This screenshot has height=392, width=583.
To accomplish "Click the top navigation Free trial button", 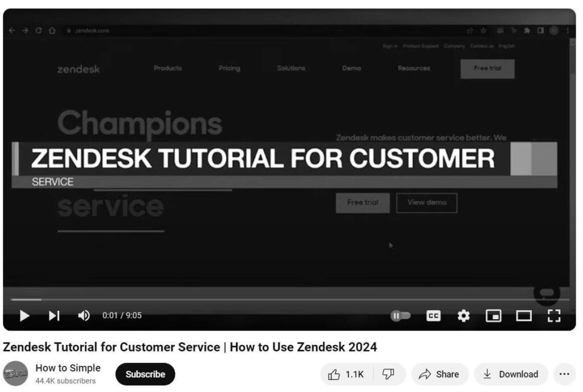I will point(487,69).
